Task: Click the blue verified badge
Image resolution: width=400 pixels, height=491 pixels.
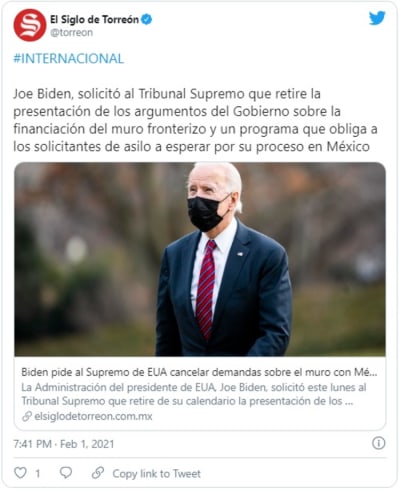Action: click(x=147, y=20)
